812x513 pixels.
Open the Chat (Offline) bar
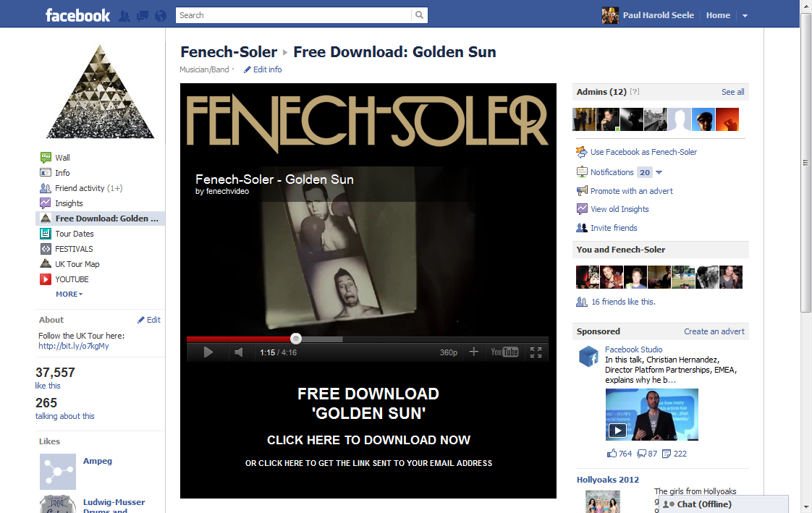coord(724,504)
